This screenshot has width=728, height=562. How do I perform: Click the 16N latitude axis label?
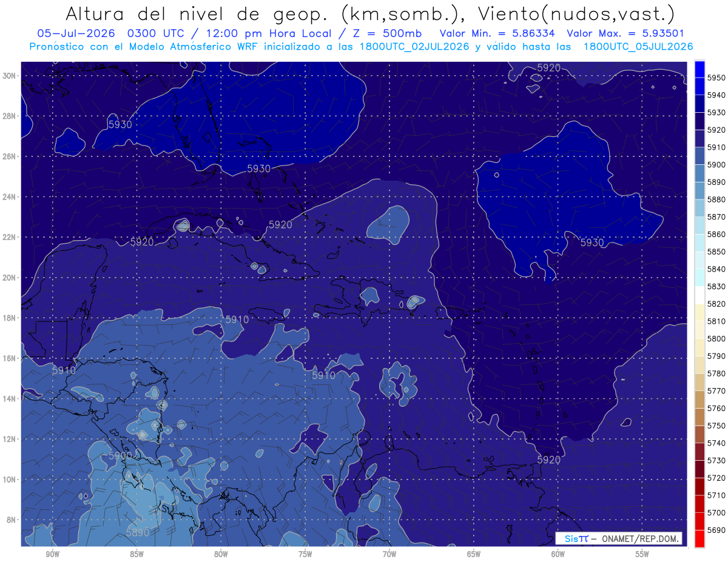pos(9,358)
